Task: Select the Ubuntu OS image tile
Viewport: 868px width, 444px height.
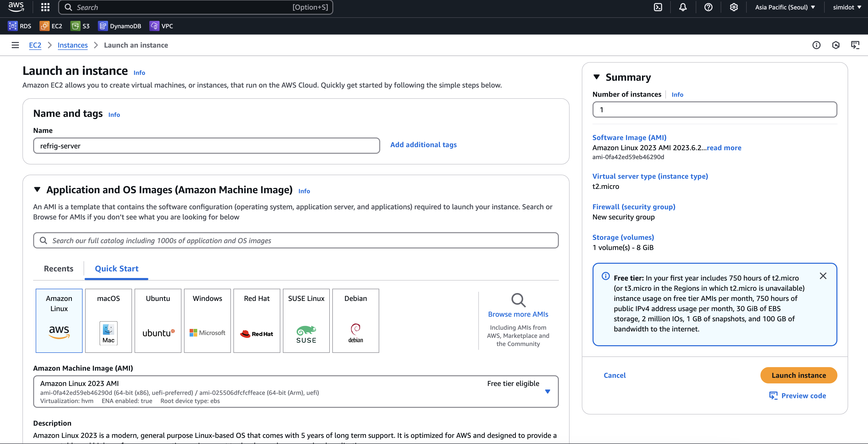Action: [x=158, y=321]
